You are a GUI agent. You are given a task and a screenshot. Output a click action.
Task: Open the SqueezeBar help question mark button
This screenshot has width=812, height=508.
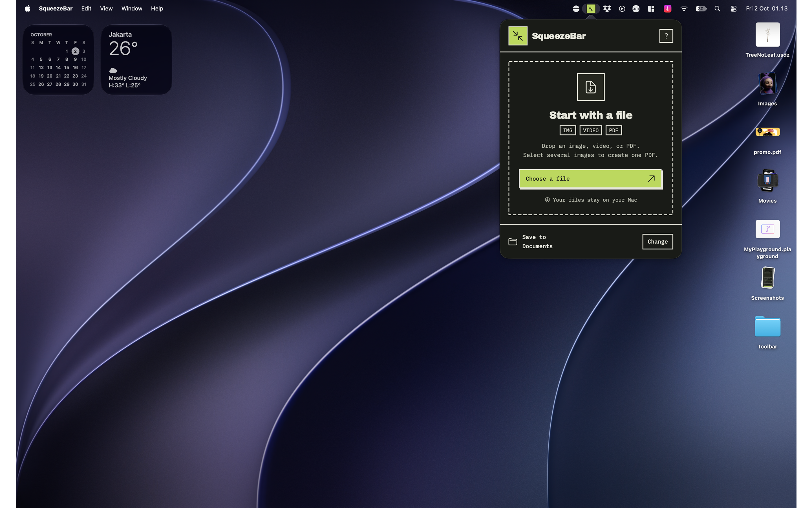coord(666,36)
